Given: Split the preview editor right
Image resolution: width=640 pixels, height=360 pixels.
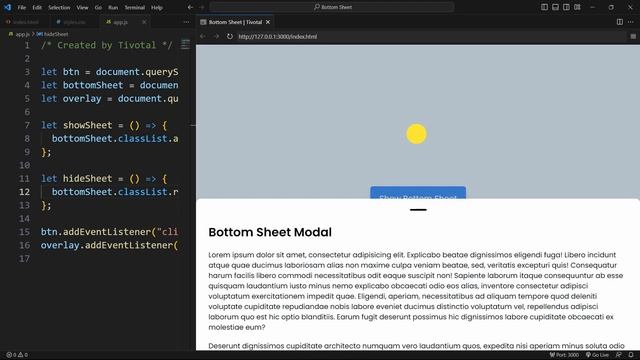Looking at the screenshot, I should [x=620, y=22].
